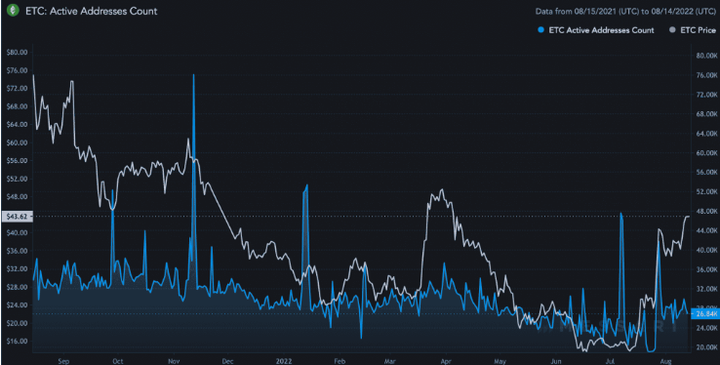This screenshot has height=365, width=720.
Task: Click the $72.00 price axis label
Action: pos(17,88)
